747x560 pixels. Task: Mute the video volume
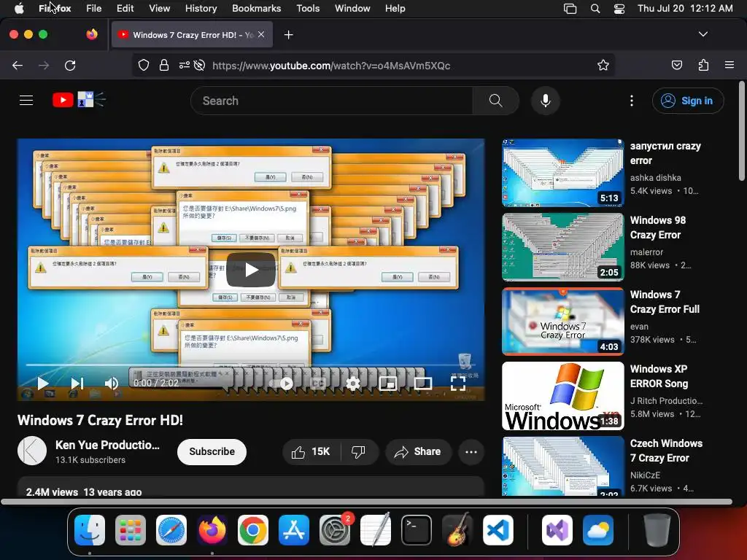(111, 384)
